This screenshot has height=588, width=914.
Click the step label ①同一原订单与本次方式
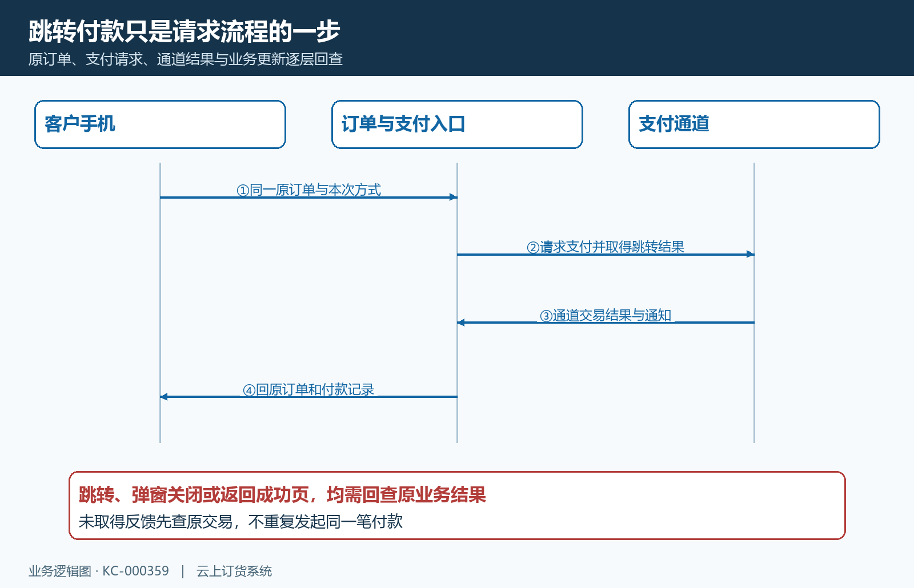(309, 190)
